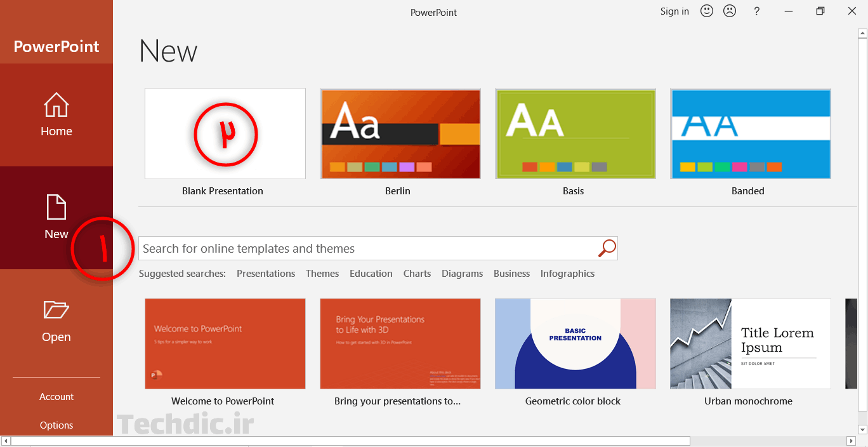Restore down the PowerPoint window

point(820,11)
